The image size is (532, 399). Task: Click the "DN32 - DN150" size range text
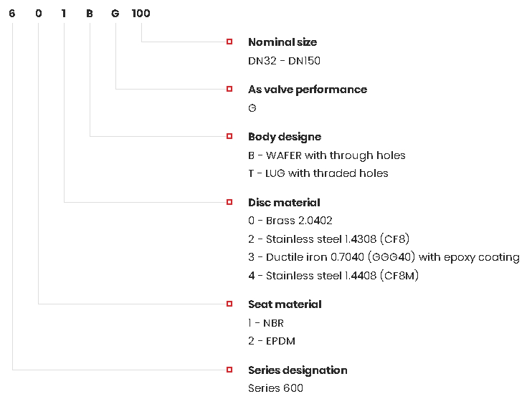pyautogui.click(x=284, y=61)
